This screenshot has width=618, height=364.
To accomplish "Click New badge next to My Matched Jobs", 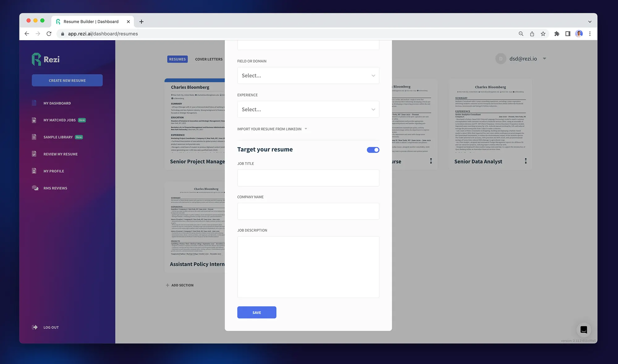I will tap(82, 120).
